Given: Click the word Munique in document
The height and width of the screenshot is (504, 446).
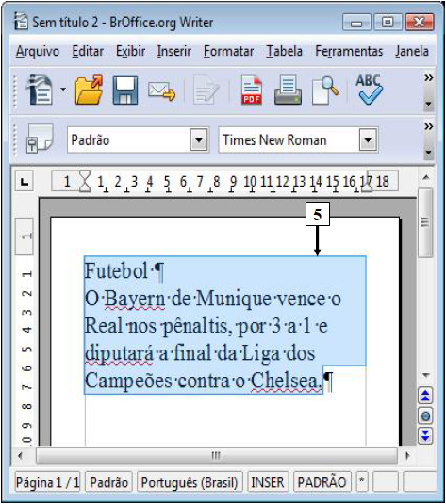Looking at the screenshot, I should click(x=234, y=299).
